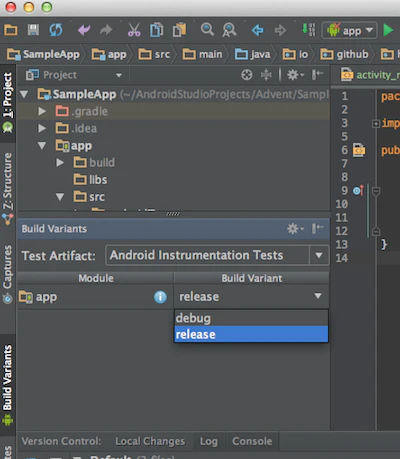This screenshot has width=400, height=459.
Task: Click the related XML file gutter icon on line 6
Action: pyautogui.click(x=359, y=150)
